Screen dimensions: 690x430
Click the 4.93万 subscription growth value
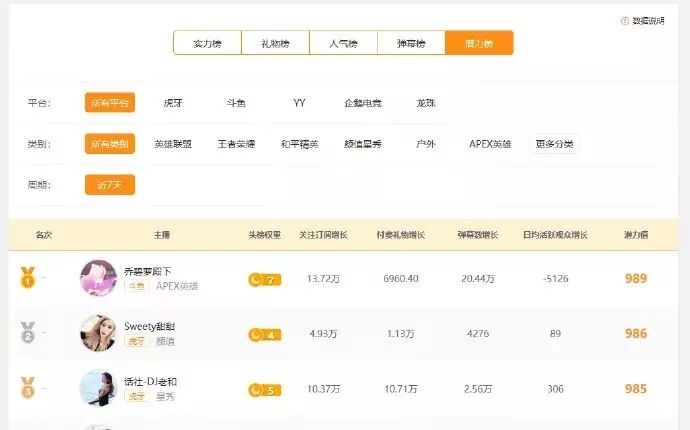point(323,334)
